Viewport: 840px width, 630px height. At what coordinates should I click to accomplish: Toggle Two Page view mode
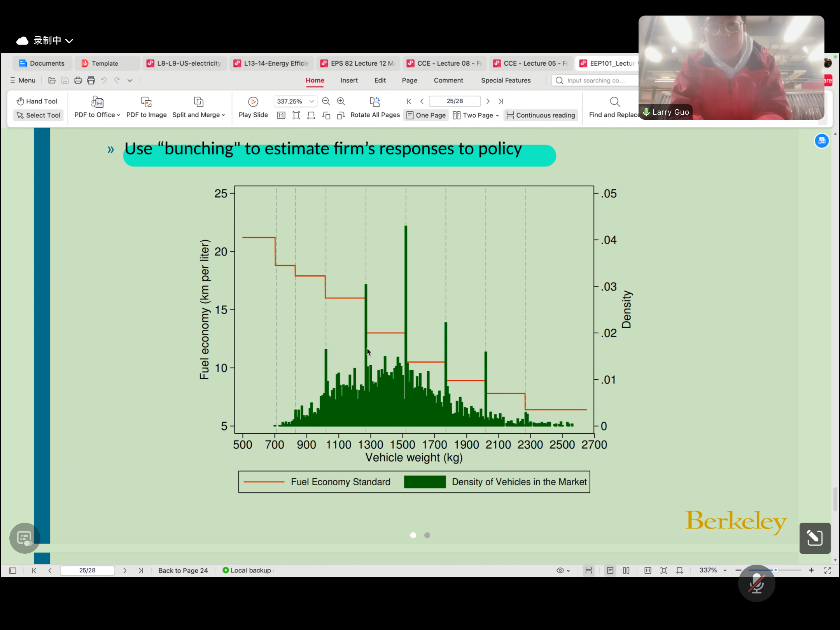pos(473,115)
